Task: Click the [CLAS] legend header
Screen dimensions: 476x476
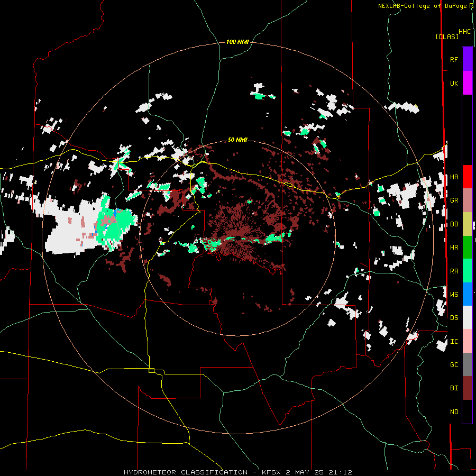Action: click(447, 36)
